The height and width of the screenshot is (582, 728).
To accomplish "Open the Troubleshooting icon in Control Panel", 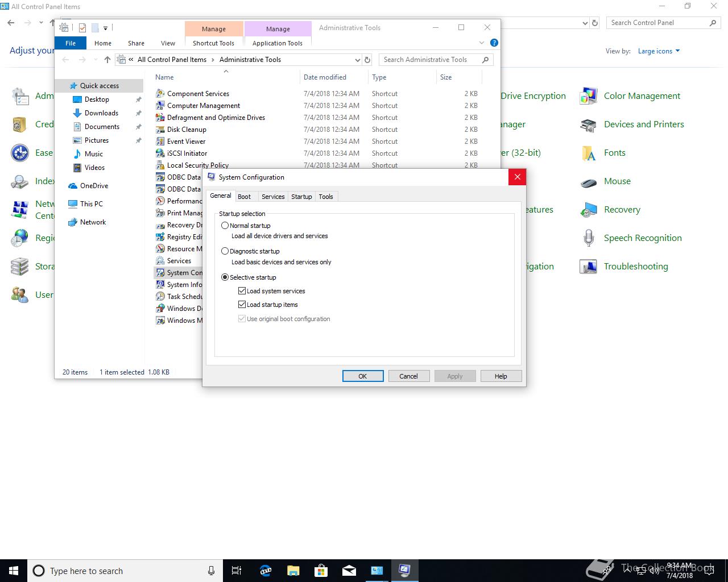I will 589,267.
